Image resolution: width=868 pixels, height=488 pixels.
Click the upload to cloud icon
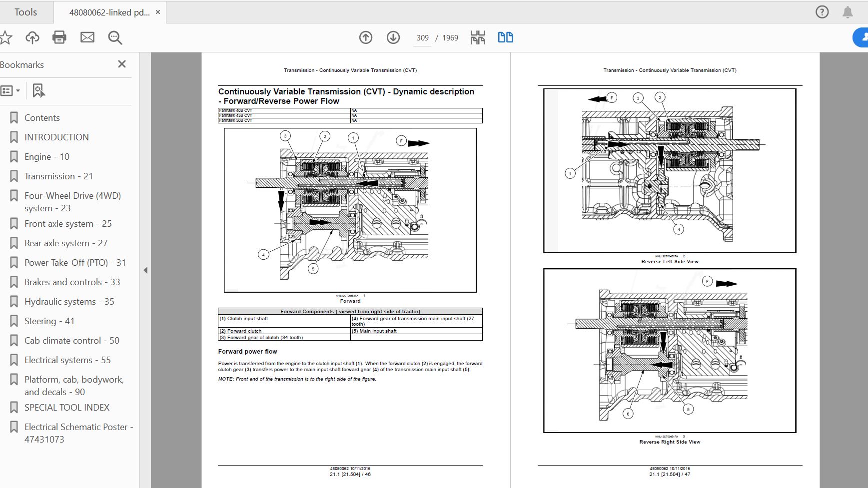click(32, 37)
